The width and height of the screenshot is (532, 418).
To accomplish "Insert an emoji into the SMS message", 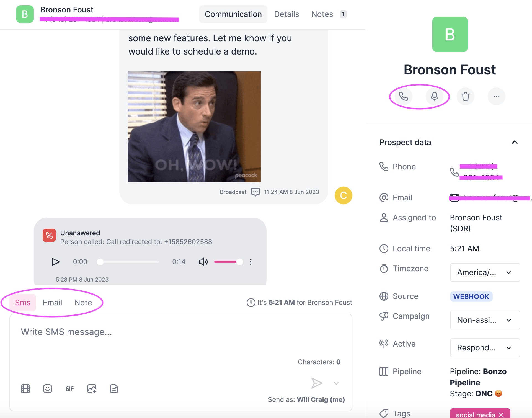I will point(47,388).
